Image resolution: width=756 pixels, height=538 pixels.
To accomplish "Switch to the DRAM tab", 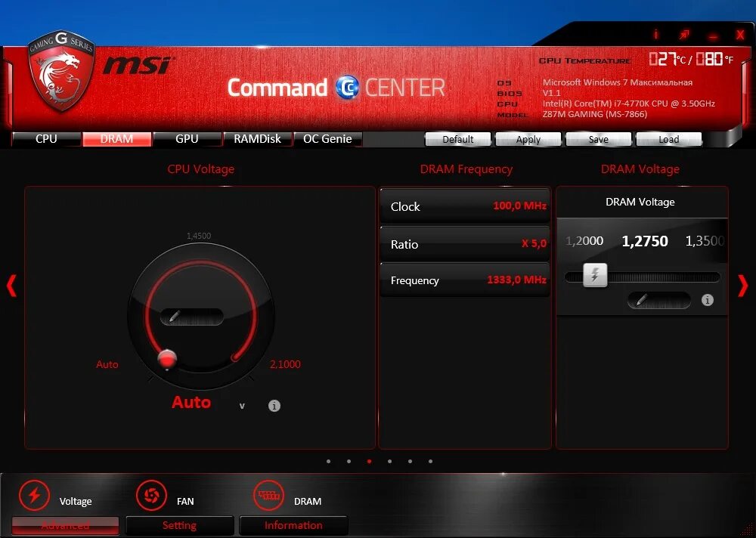I will pos(116,139).
